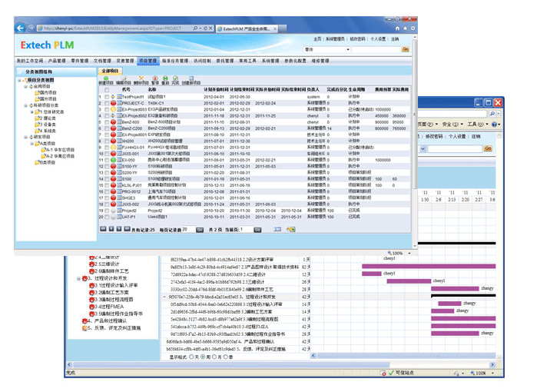Screen dimensions: 537x392
Task: Click the search magnifier in address bar
Action: pyautogui.click(x=195, y=28)
